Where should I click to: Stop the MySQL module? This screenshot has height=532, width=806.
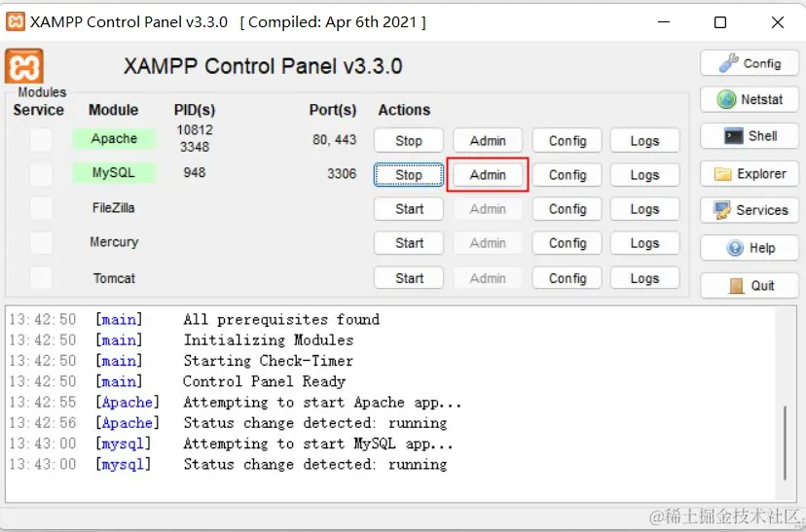(x=409, y=175)
